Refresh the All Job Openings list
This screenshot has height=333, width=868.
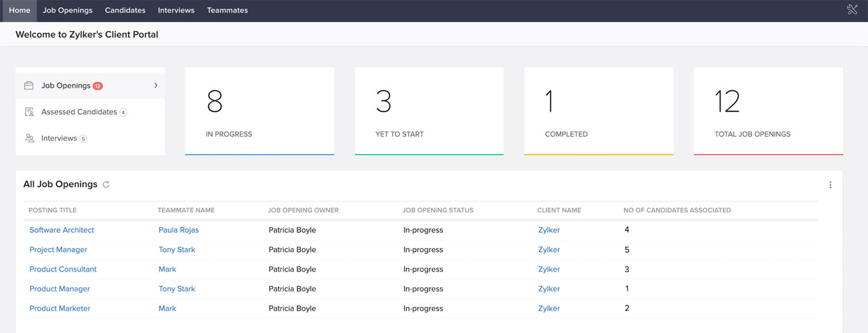click(106, 184)
